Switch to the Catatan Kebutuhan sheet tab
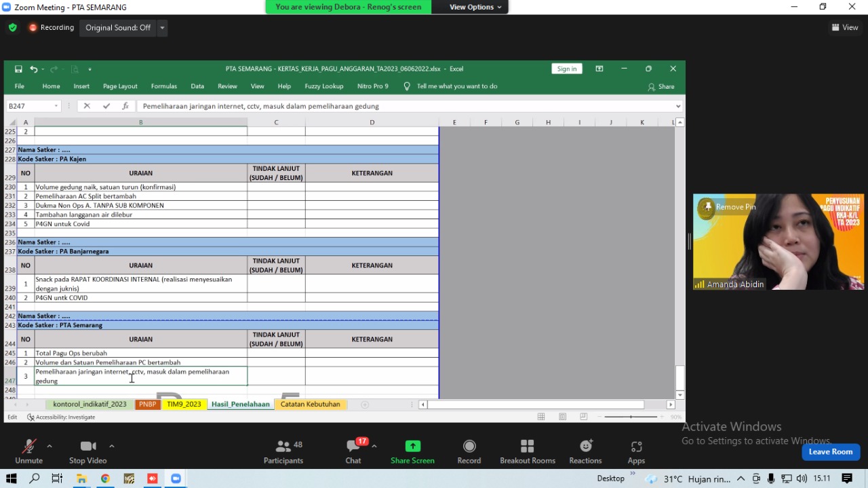The height and width of the screenshot is (488, 868). (x=310, y=405)
